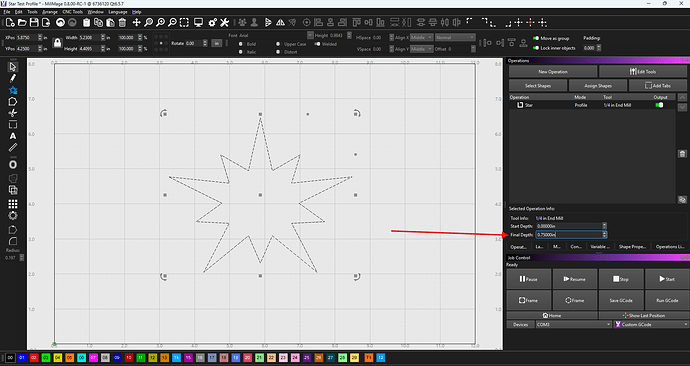Click the Final Depth spinner arrows
The width and height of the screenshot is (690, 366).
604,235
